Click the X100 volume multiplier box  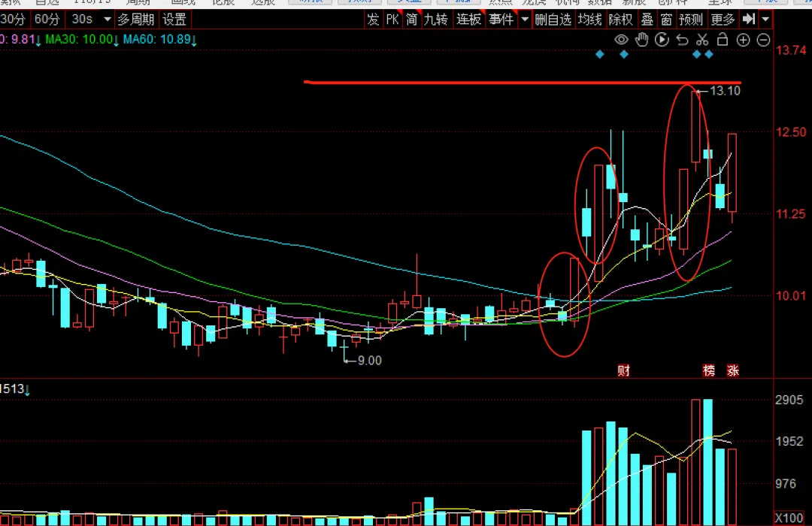789,518
